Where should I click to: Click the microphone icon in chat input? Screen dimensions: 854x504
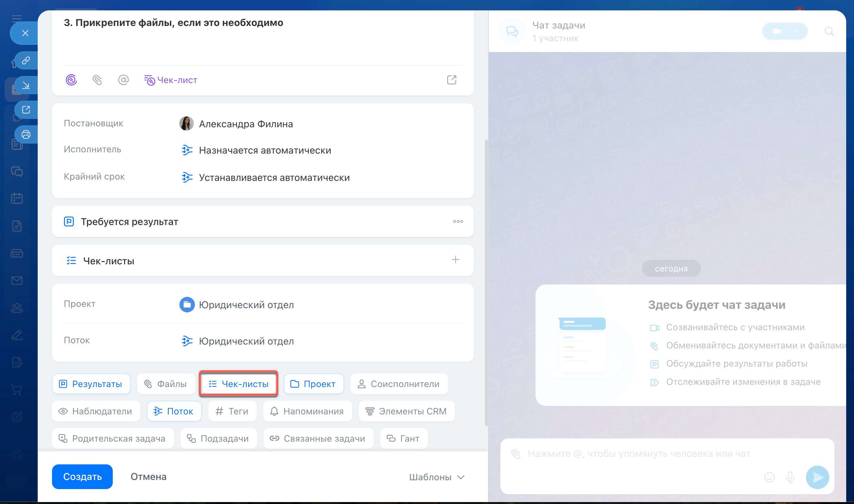(790, 477)
